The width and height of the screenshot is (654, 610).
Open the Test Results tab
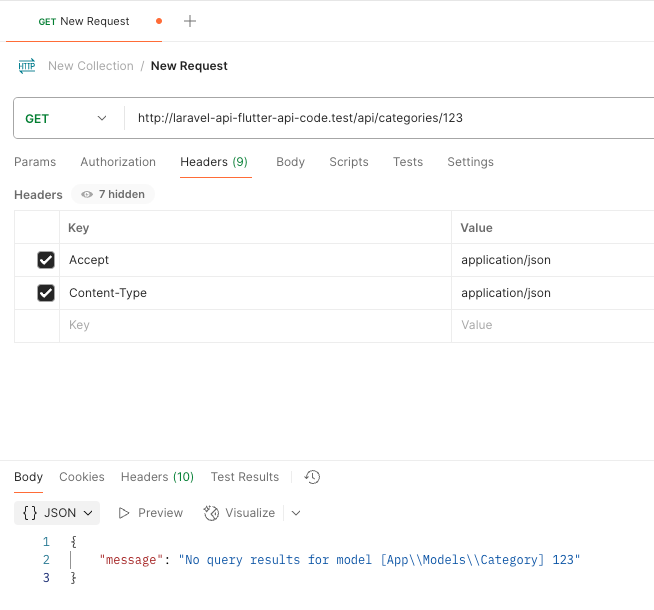tap(244, 477)
